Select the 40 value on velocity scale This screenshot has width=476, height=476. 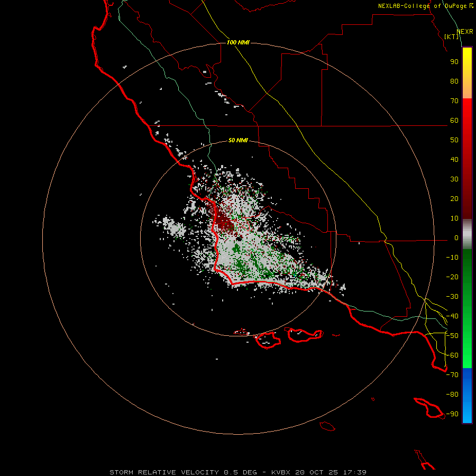[454, 159]
